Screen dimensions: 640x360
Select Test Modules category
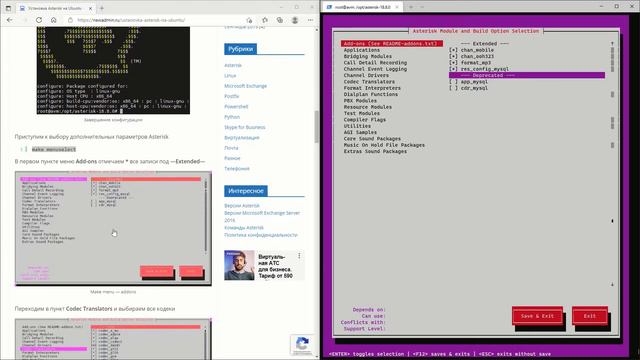pos(362,113)
